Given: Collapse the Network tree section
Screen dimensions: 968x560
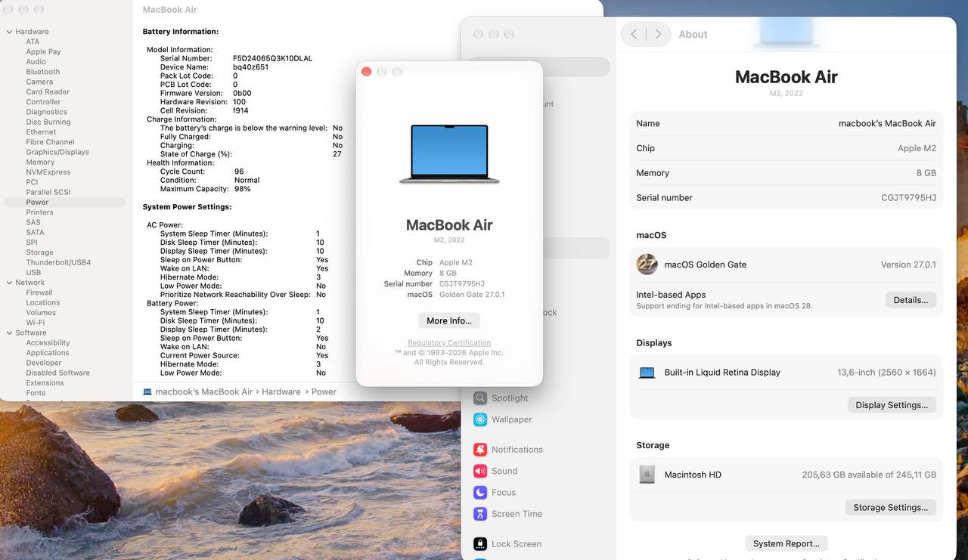Looking at the screenshot, I should tap(9, 283).
